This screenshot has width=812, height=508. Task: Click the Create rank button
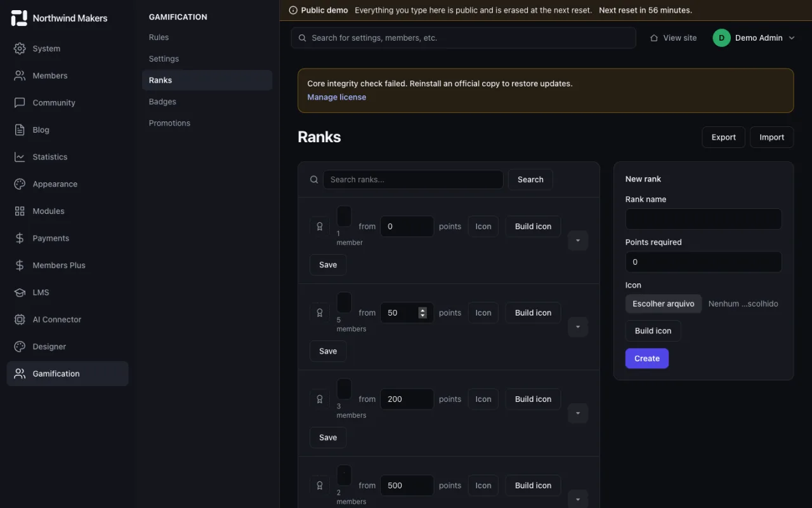(x=646, y=358)
